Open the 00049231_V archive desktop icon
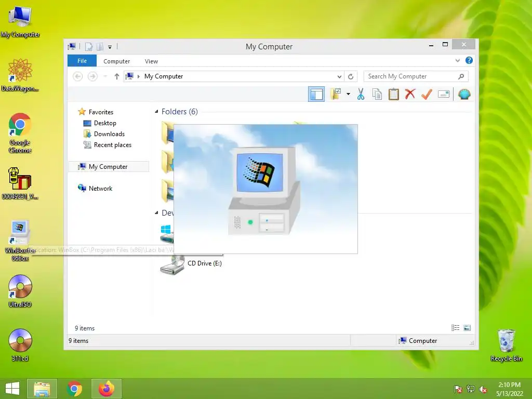This screenshot has width=532, height=399. 20,183
